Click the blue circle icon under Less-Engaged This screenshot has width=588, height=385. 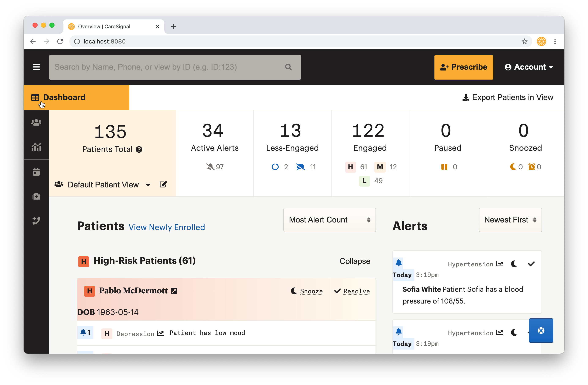click(x=275, y=167)
